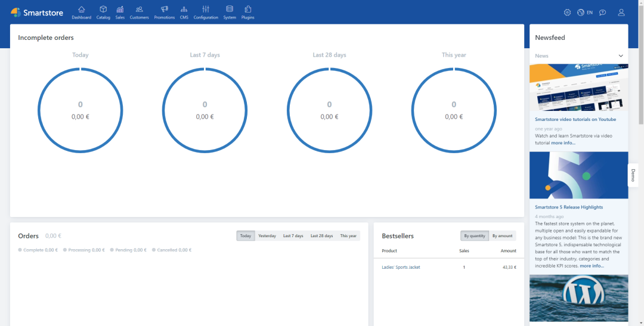
Task: Click the This year incomplete orders circle
Action: tap(454, 110)
